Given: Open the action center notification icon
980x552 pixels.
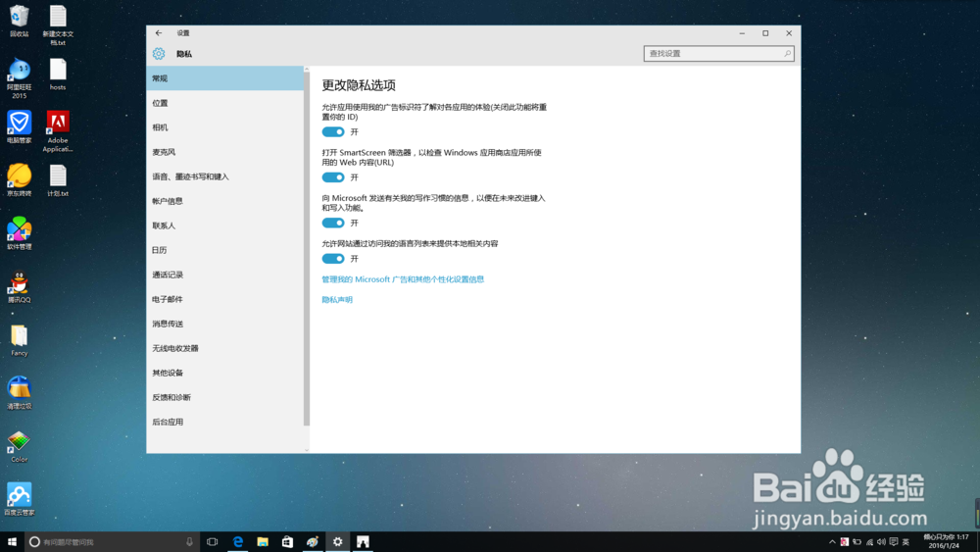Looking at the screenshot, I should tap(894, 542).
